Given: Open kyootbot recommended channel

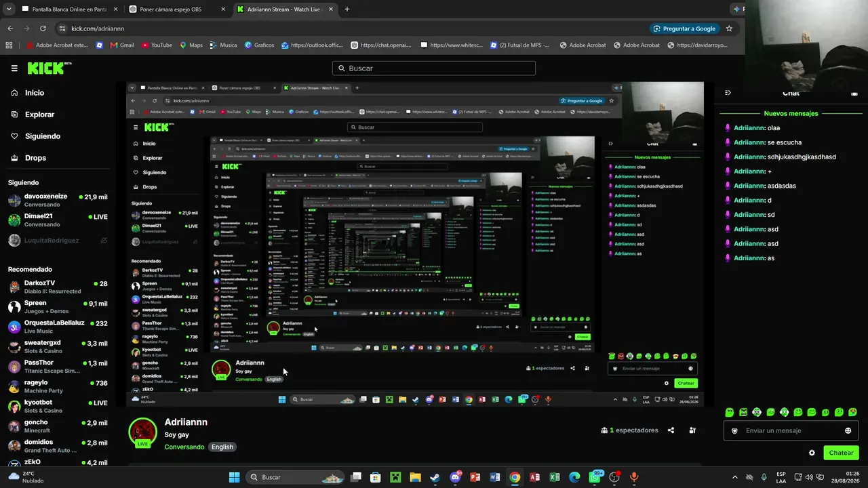Looking at the screenshot, I should point(58,406).
